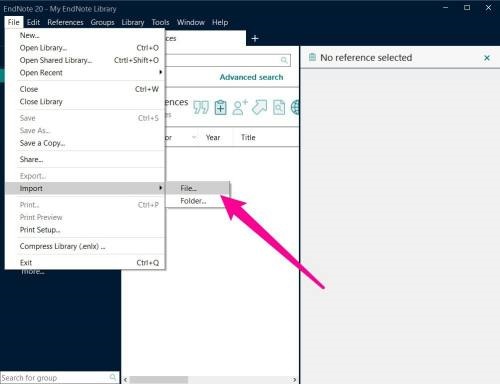Click the horizontal scrollbar thumb
This screenshot has height=384, width=500.
click(x=159, y=380)
